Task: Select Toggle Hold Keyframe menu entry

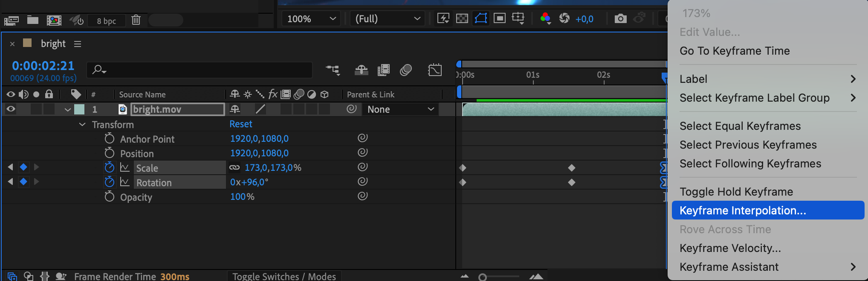Action: [x=736, y=192]
